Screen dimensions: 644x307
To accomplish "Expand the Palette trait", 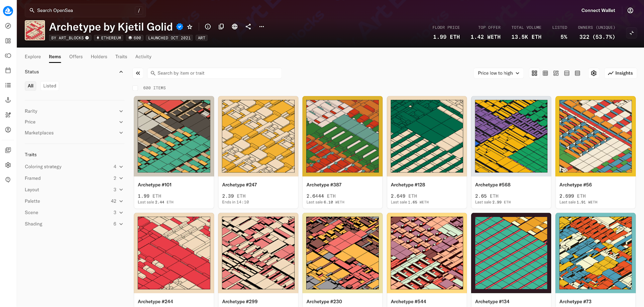I will coord(74,201).
